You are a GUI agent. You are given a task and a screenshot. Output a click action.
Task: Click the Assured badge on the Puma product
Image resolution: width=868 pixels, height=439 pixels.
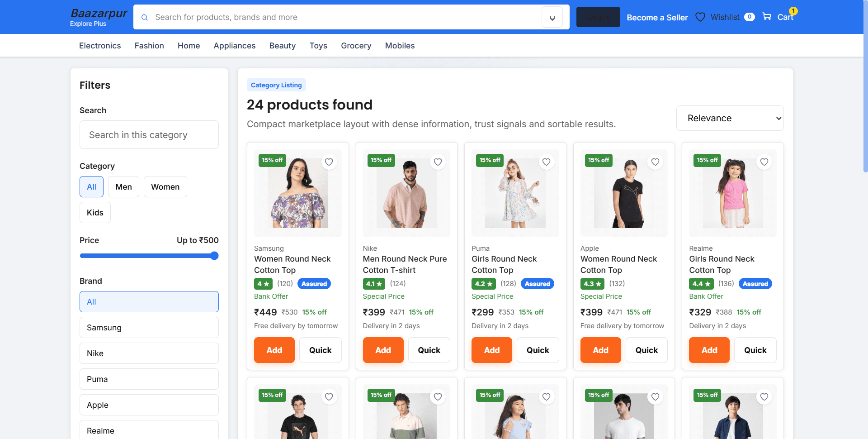(538, 284)
